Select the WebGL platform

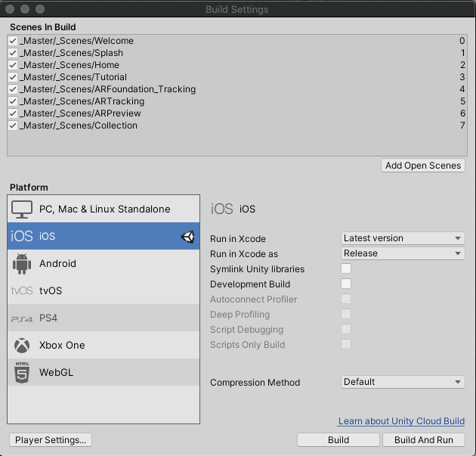coord(104,372)
